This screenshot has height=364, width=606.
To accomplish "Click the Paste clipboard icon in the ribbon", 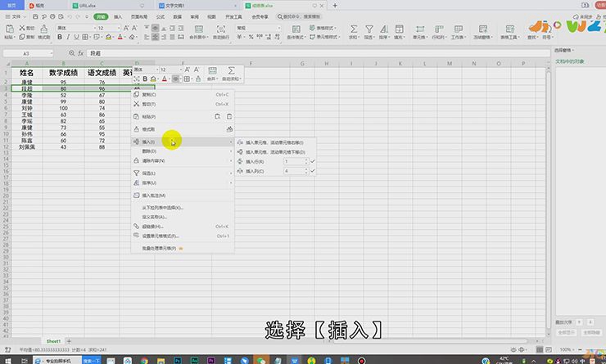I will (x=10, y=29).
